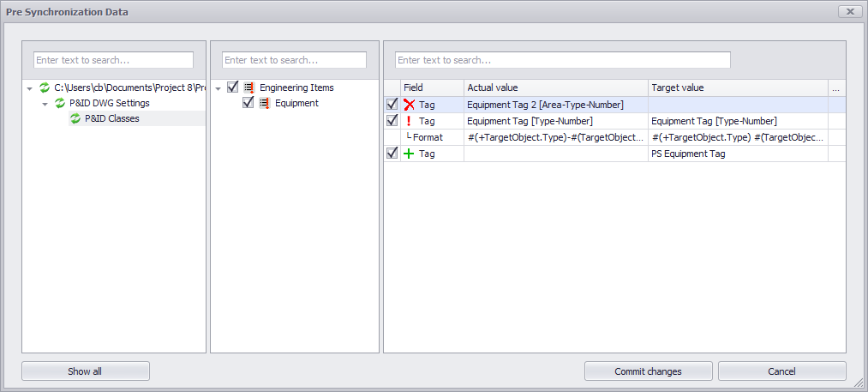Click the Field column header
The height and width of the screenshot is (392, 868).
[433, 87]
